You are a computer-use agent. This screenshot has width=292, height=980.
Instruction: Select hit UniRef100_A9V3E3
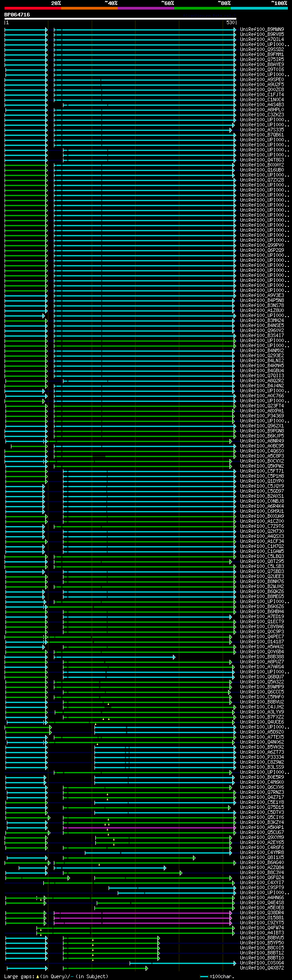tap(262, 295)
